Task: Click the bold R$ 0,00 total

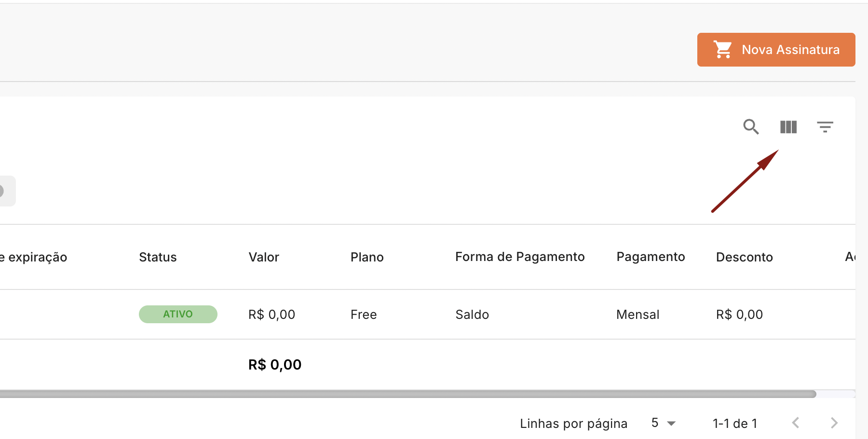Action: tap(275, 365)
